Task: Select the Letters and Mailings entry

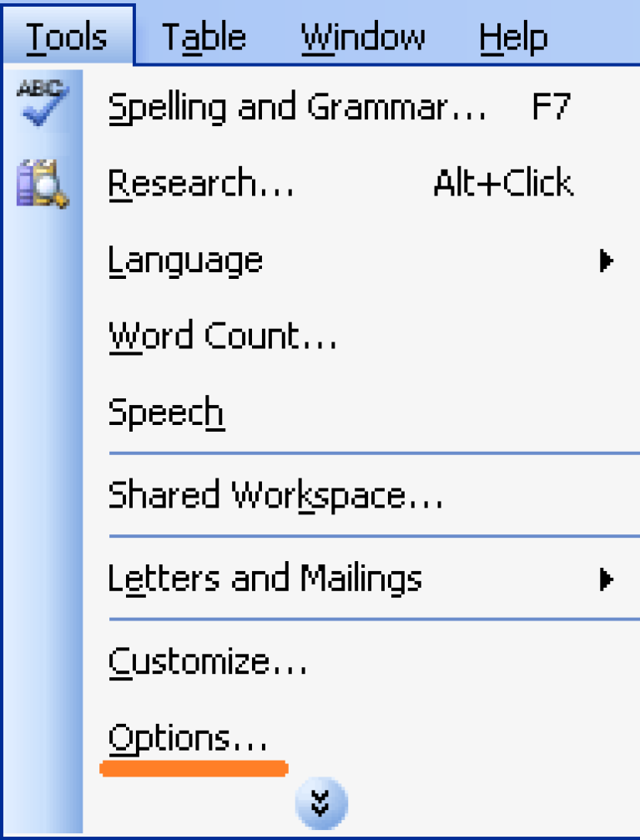Action: click(265, 579)
